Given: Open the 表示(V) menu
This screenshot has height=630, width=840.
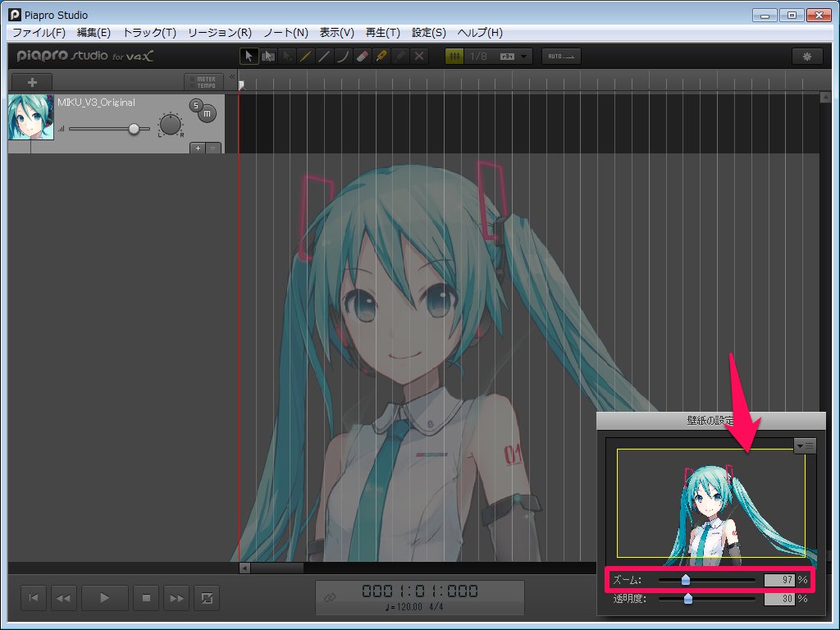Looking at the screenshot, I should (337, 33).
